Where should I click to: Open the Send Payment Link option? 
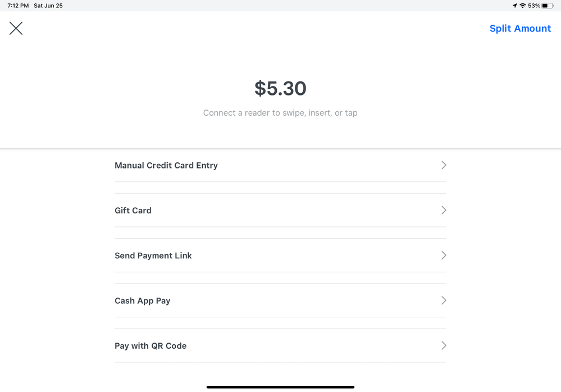coord(153,256)
